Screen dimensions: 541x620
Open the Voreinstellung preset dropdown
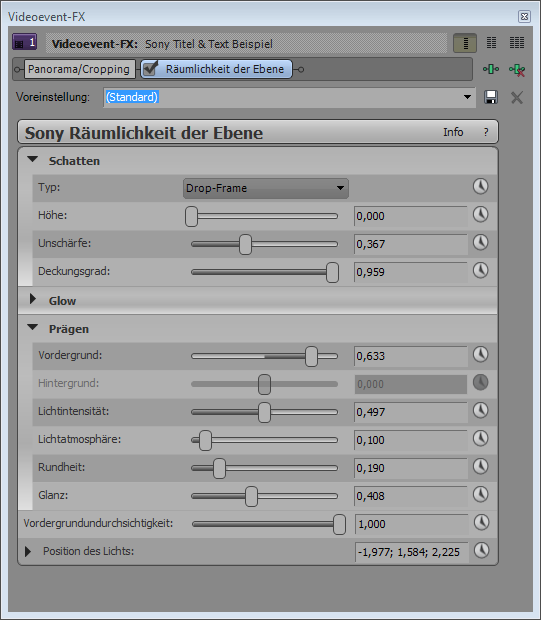(x=467, y=97)
